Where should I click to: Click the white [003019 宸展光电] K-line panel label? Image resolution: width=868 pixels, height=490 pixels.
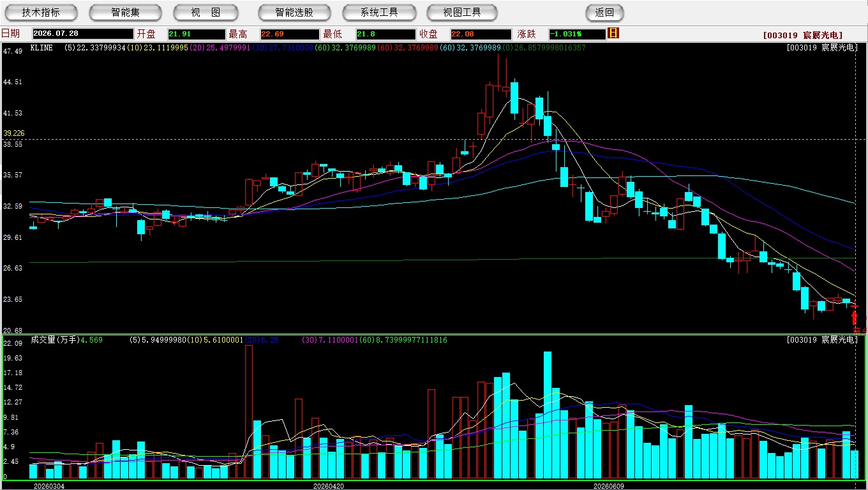pos(822,48)
